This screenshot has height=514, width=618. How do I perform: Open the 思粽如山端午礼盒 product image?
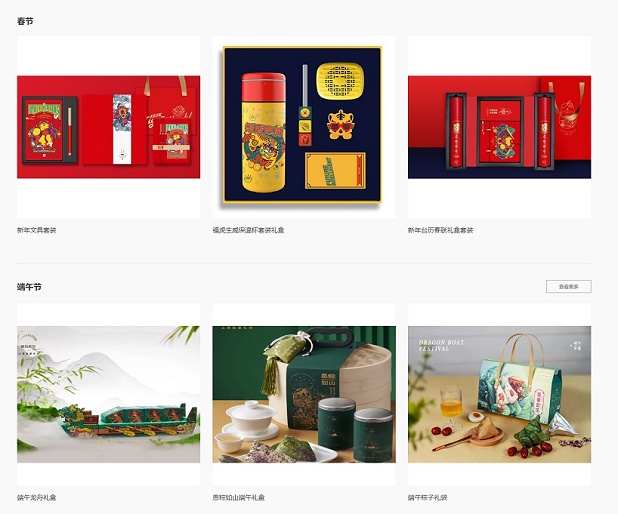pos(304,394)
